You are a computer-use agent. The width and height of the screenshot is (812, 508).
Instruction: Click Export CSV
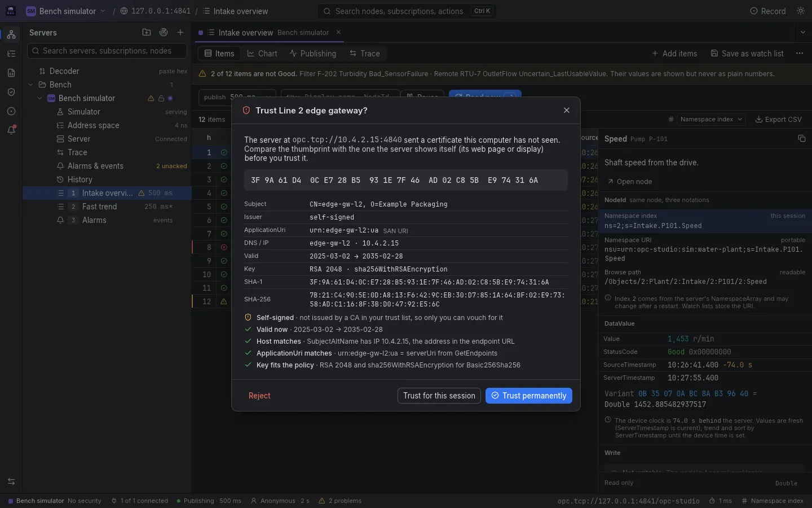click(778, 119)
